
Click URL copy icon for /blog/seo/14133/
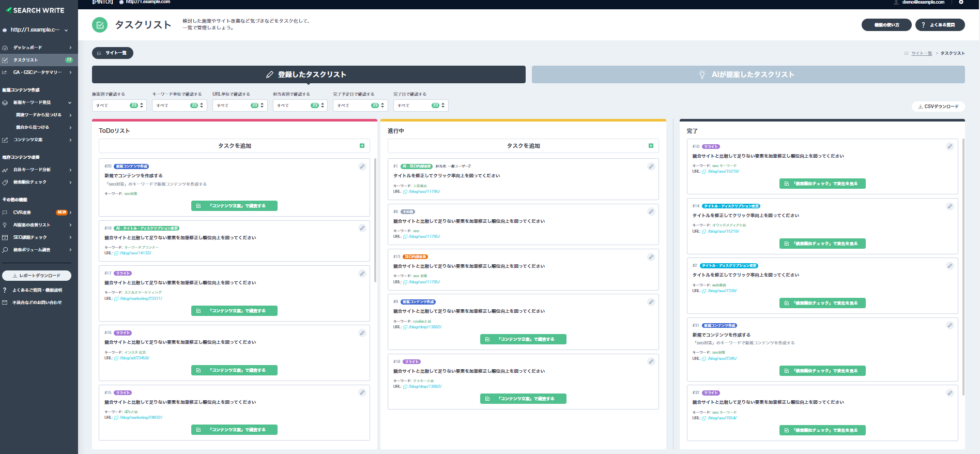coord(116,253)
